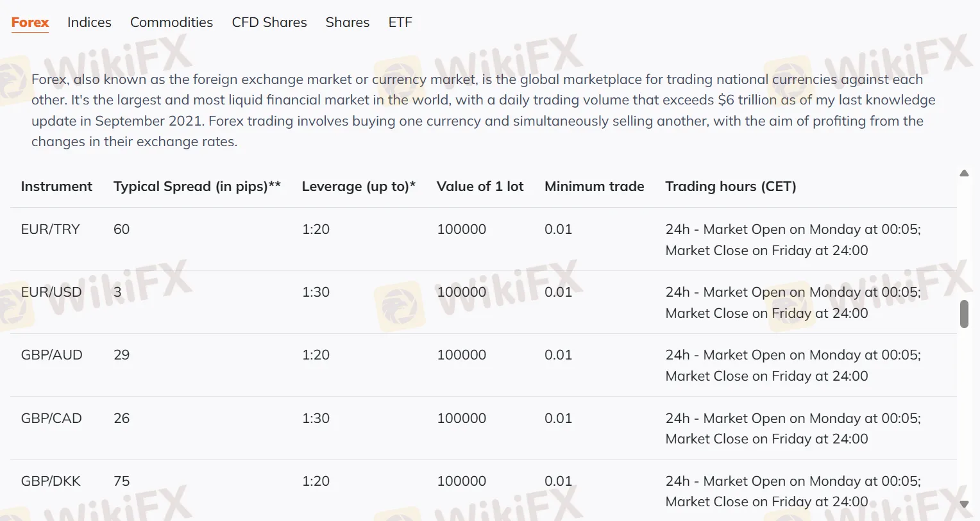Click the scrollbar down arrow
Image resolution: width=980 pixels, height=521 pixels.
(x=963, y=504)
